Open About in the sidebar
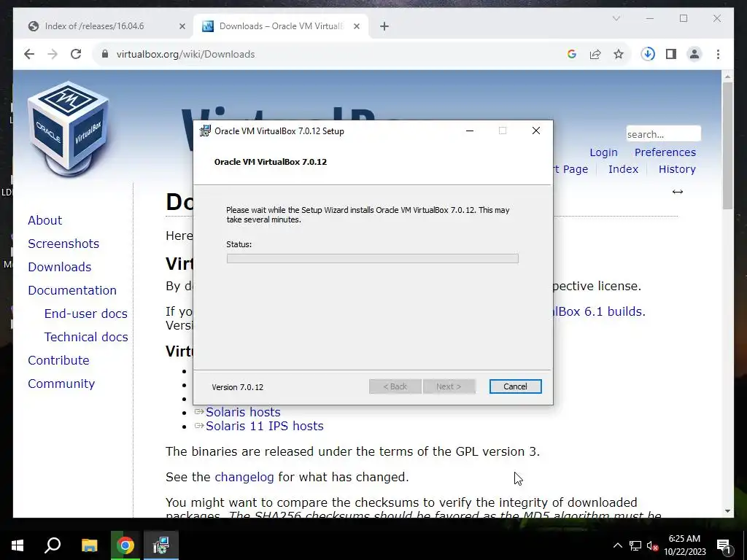Image resolution: width=747 pixels, height=560 pixels. 44,220
